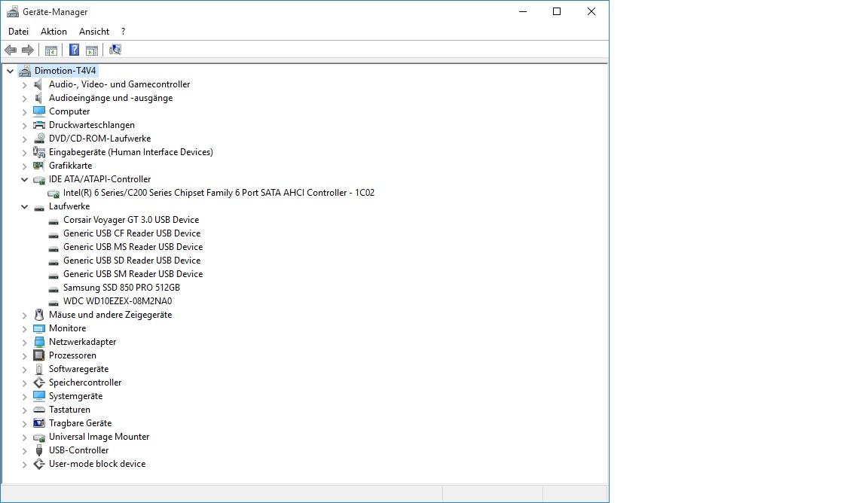Open the ? help menu
868x503 pixels.
coord(123,32)
